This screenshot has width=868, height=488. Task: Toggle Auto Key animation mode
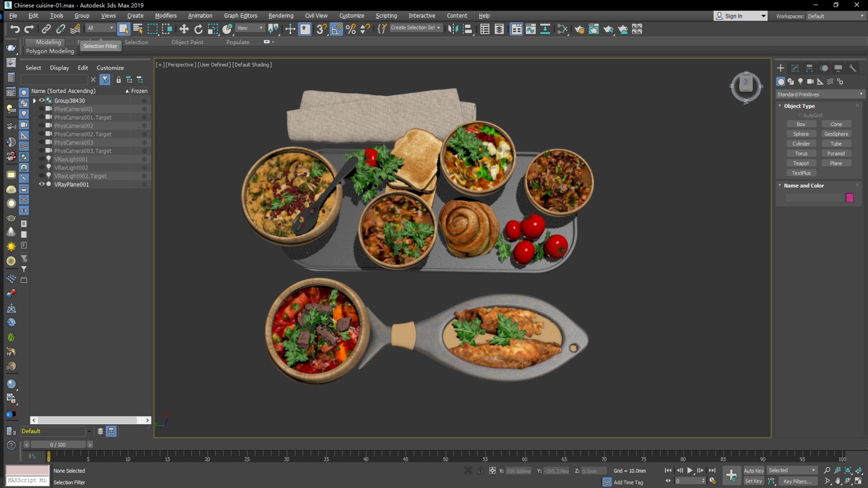[x=753, y=470]
